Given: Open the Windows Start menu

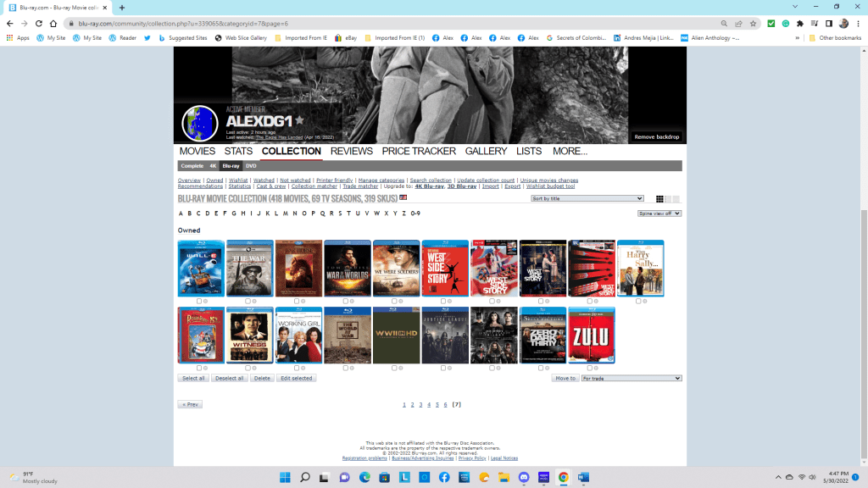Looking at the screenshot, I should 286,477.
